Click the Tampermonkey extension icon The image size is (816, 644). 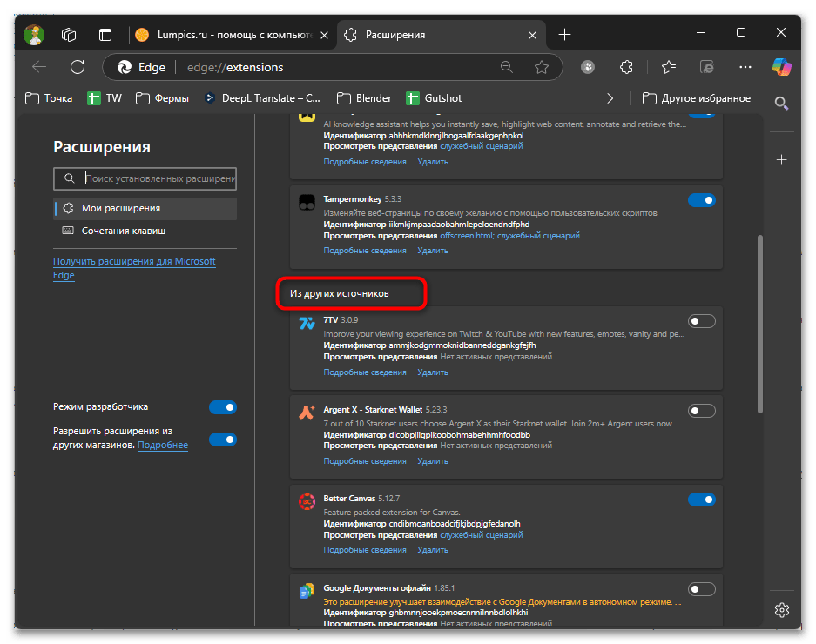tap(307, 203)
